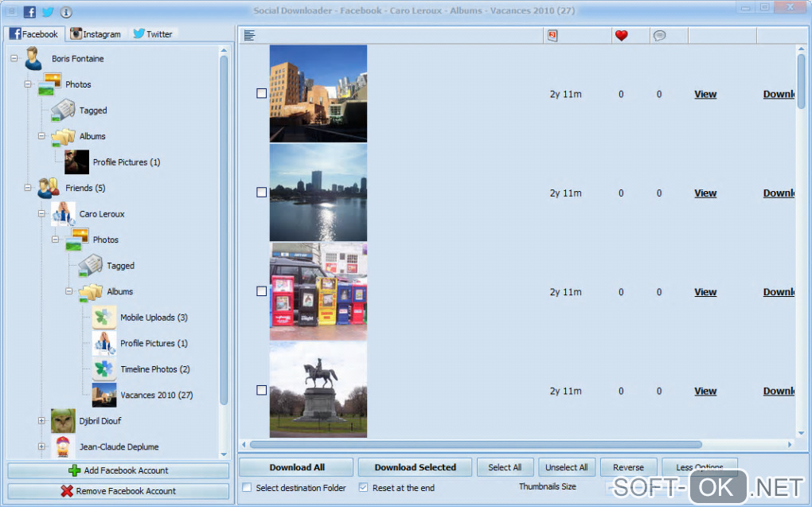The image size is (812, 507).
Task: Click Boris Fontaine's Photos icon
Action: click(49, 84)
